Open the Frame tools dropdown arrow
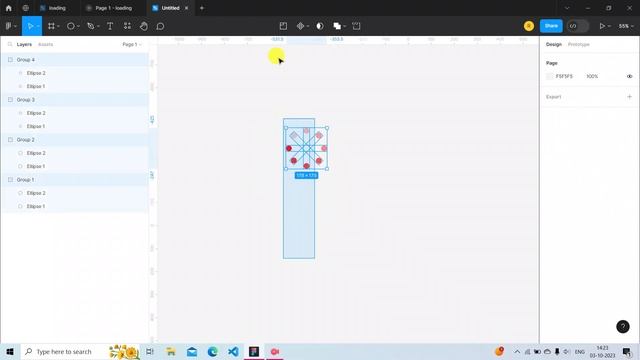The height and width of the screenshot is (360, 640). [58, 26]
